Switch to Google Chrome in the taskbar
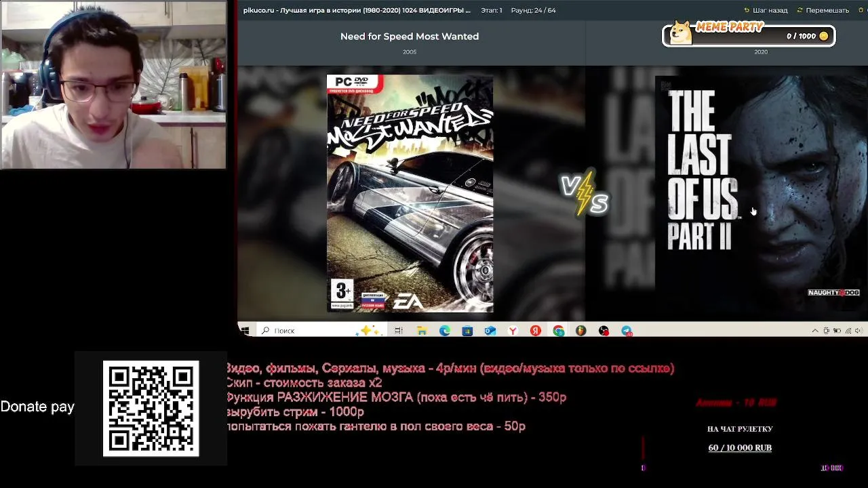 (x=558, y=330)
